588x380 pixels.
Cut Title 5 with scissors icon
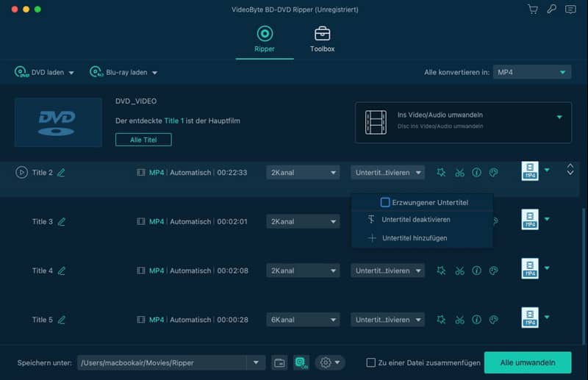point(459,320)
